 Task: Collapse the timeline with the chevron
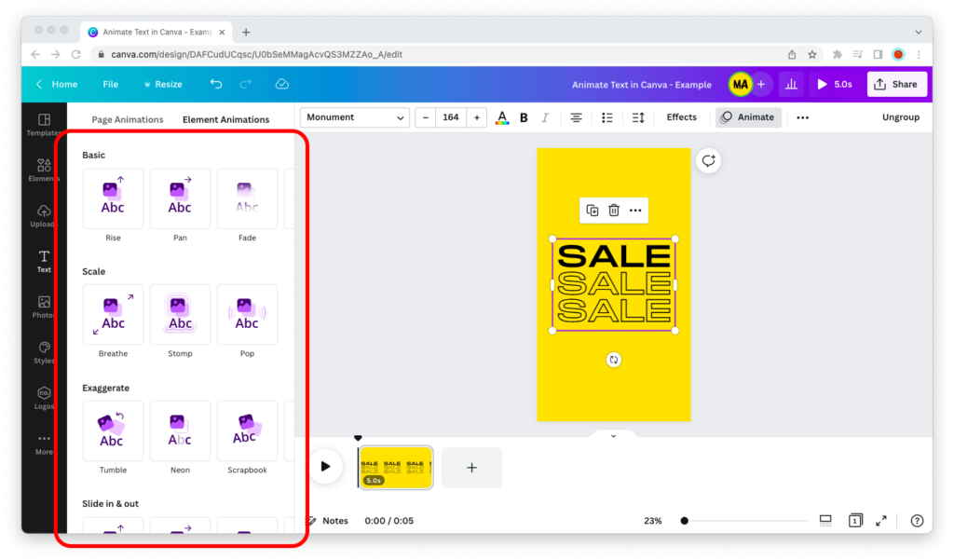[x=613, y=436]
